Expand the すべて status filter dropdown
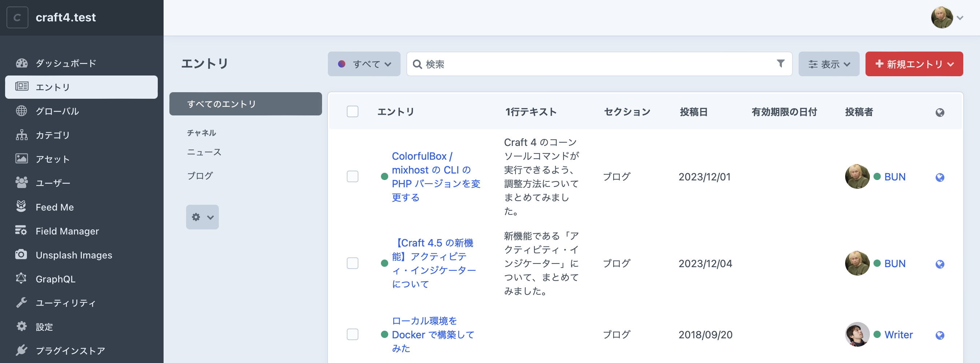This screenshot has width=980, height=363. tap(364, 64)
